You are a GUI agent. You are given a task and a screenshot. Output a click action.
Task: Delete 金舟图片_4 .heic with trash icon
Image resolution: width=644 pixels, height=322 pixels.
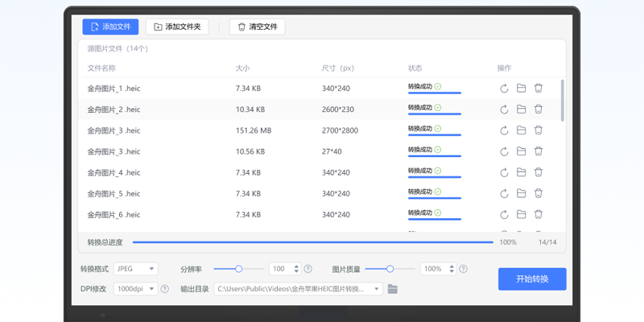click(539, 172)
